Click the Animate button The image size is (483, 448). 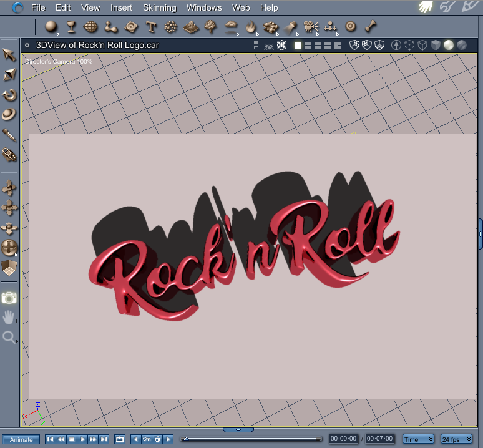click(21, 439)
